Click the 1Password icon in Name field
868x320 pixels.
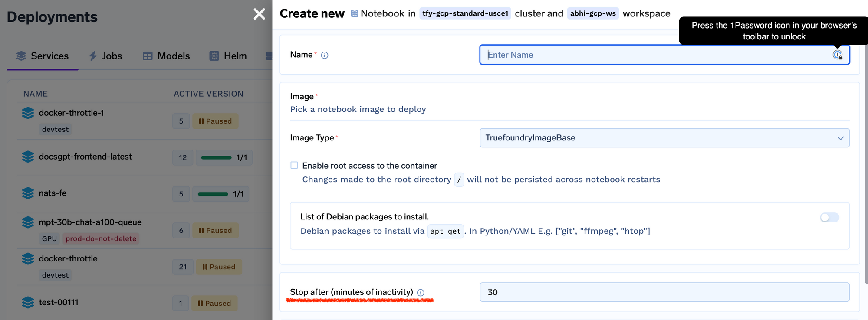point(837,55)
